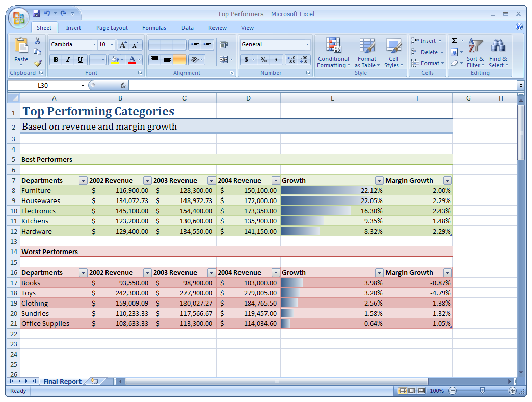
Task: Open filter for Best Performers Departments
Action: click(x=83, y=180)
